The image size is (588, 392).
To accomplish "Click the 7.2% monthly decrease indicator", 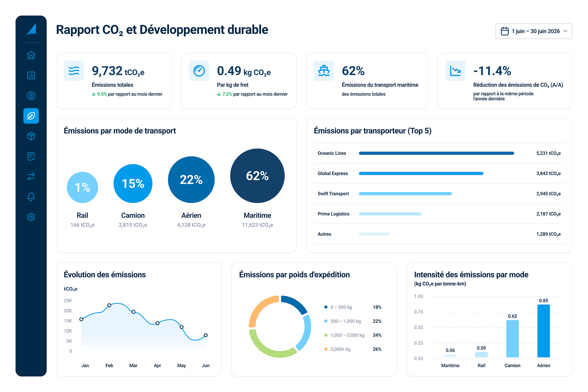I will click(224, 94).
